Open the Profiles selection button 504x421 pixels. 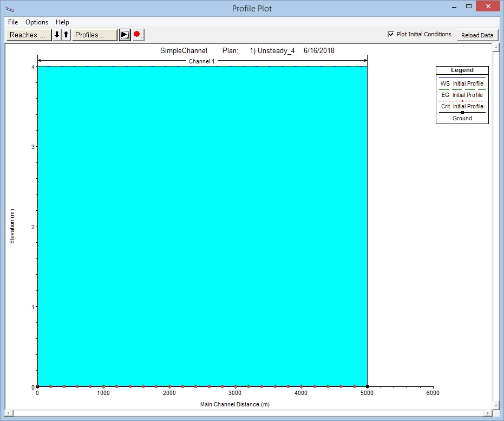coord(95,35)
